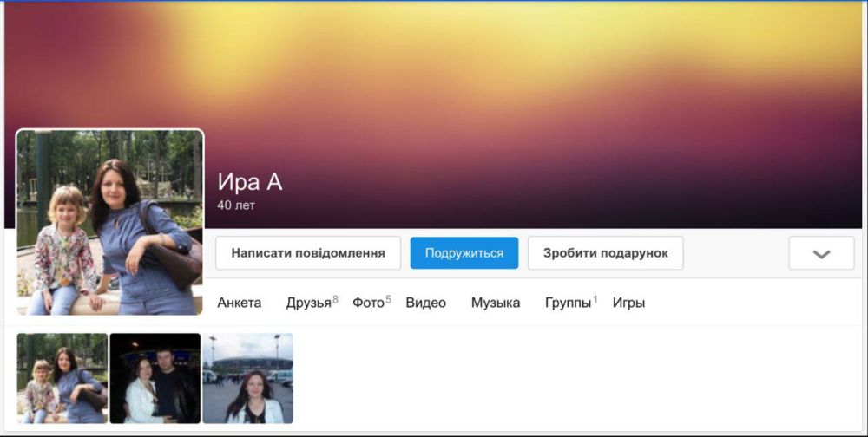868x437 pixels.
Task: Open the Друзья tab
Action: coord(308,303)
